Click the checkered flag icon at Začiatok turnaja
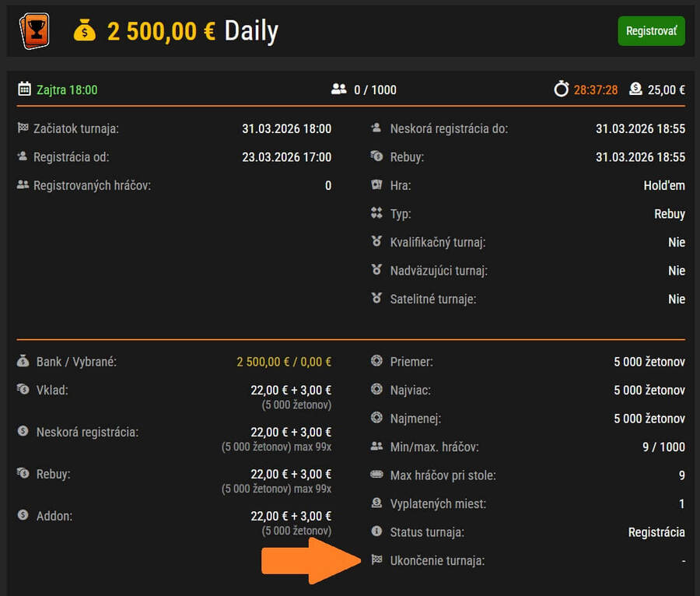The width and height of the screenshot is (700, 596). [23, 128]
